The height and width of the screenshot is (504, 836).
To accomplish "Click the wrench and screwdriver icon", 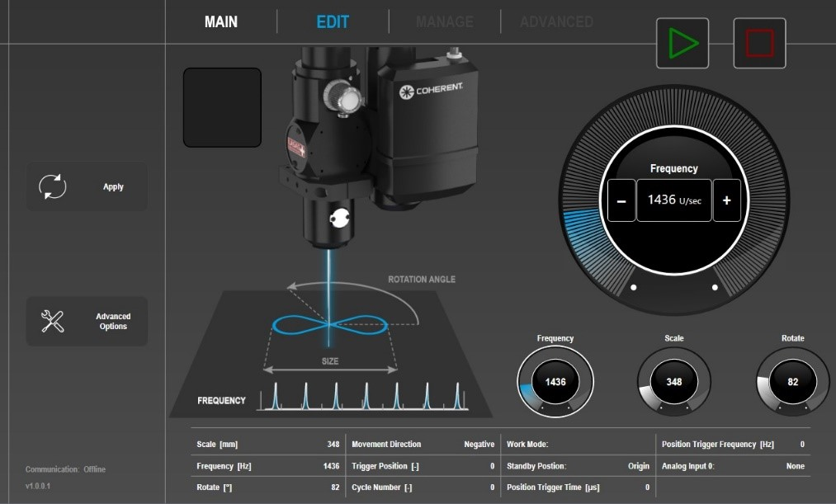I will coord(53,322).
